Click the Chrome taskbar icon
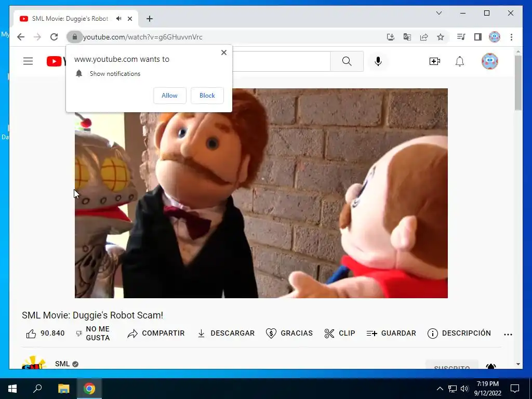The image size is (532, 399). point(89,389)
